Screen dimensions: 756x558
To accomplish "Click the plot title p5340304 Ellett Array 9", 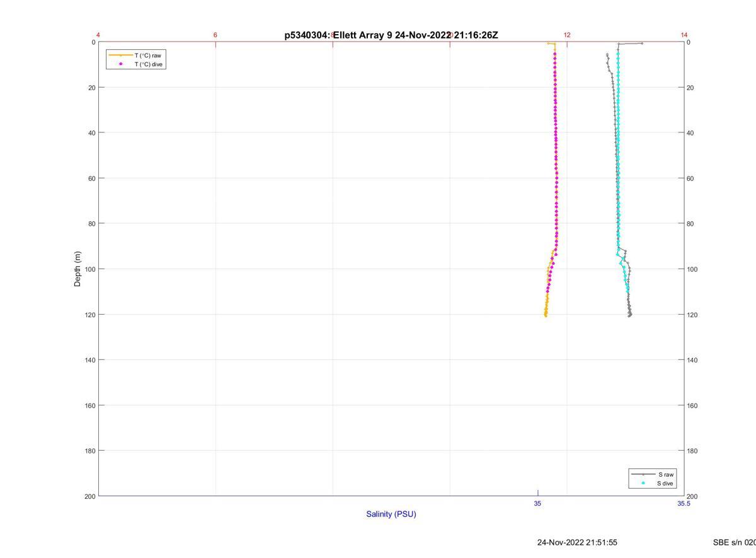I will [x=391, y=35].
